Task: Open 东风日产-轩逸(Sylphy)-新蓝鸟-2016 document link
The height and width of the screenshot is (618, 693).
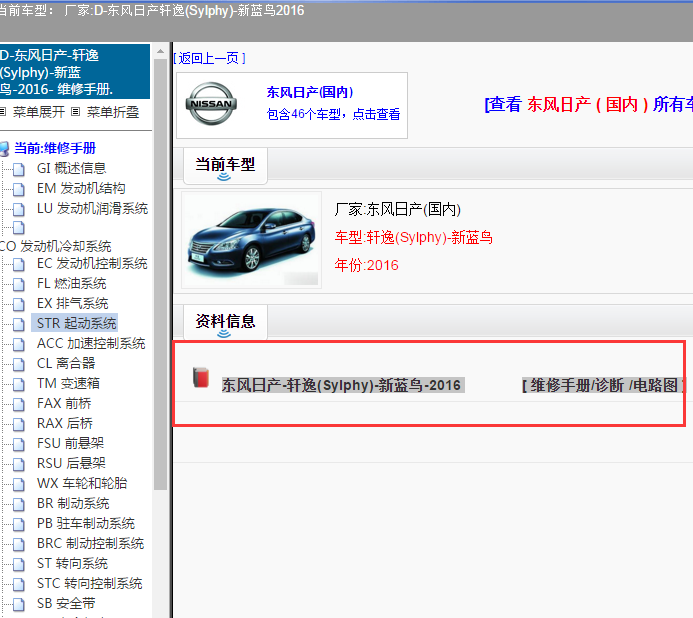Action: pyautogui.click(x=342, y=385)
